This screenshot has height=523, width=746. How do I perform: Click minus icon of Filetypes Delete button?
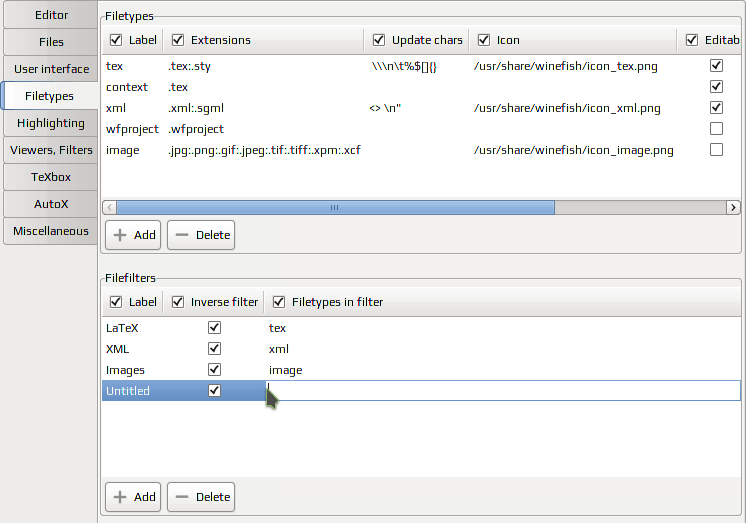coord(182,235)
